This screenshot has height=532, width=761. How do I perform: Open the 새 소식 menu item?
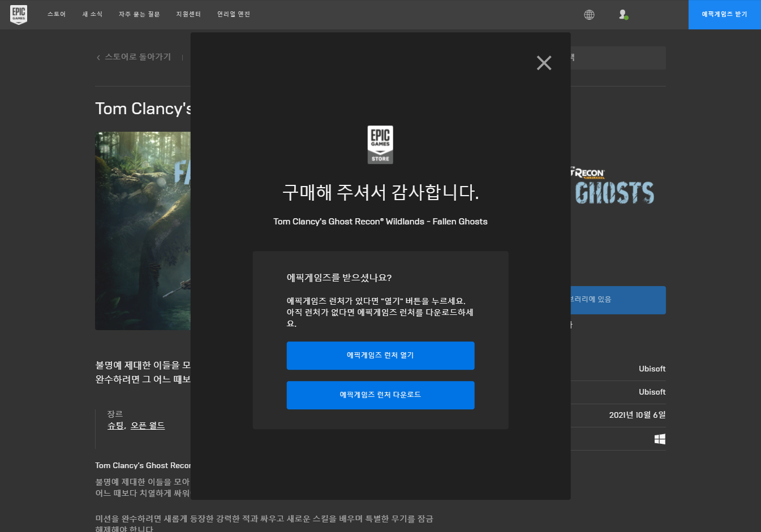[92, 14]
